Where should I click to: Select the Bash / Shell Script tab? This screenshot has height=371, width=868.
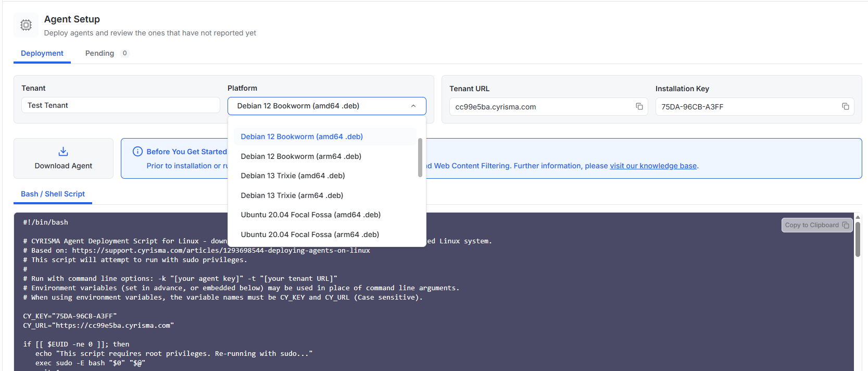53,194
